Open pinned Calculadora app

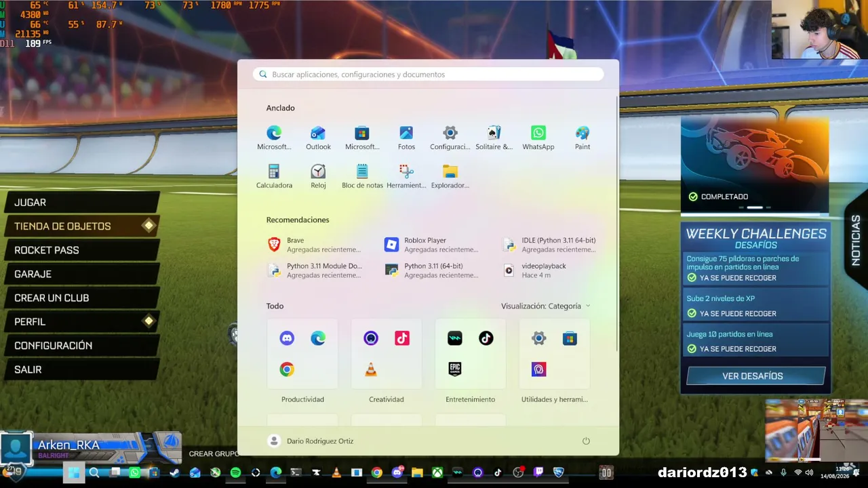[274, 176]
